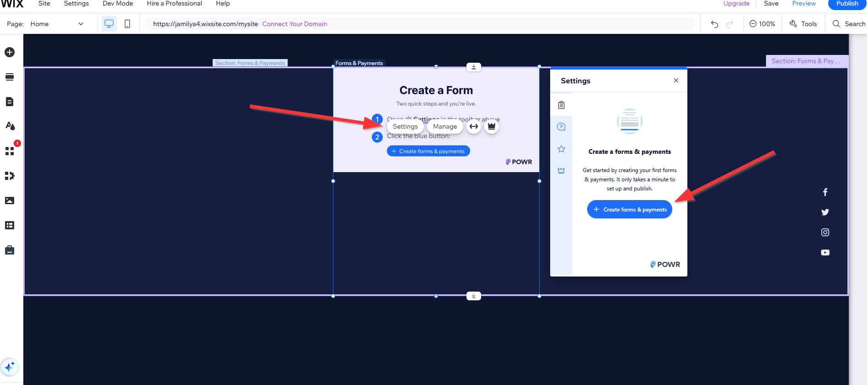Viewport: 868px width, 385px height.
Task: Click the Create a Form heading
Action: pyautogui.click(x=436, y=90)
